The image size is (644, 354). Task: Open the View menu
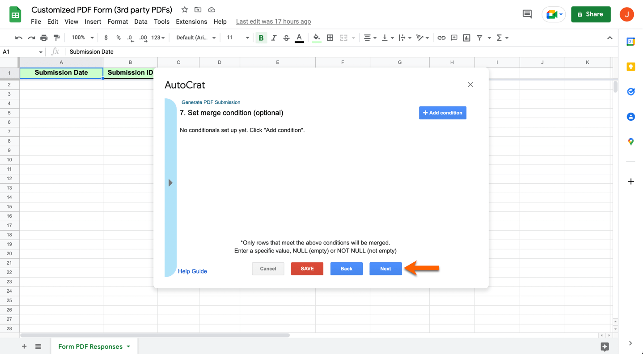tap(71, 21)
